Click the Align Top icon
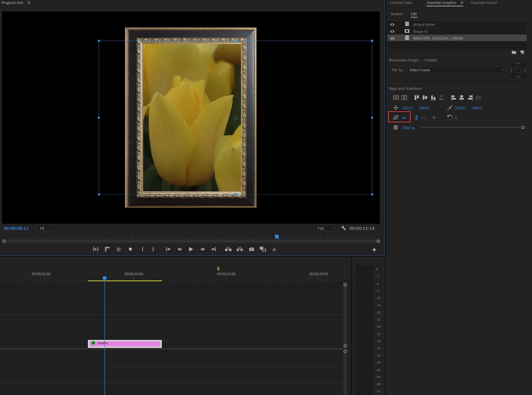 point(417,98)
